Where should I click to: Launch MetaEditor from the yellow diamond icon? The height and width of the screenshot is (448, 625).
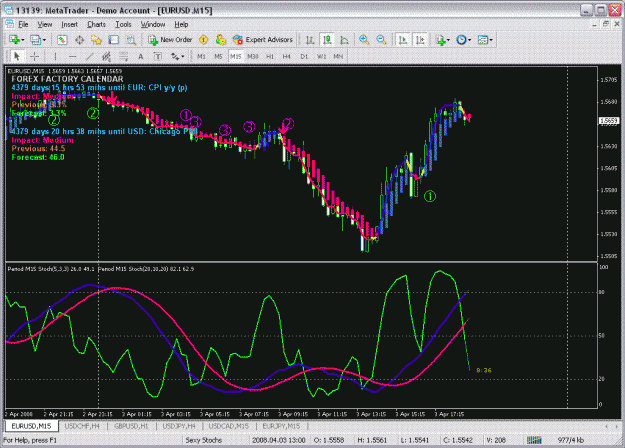tap(204, 40)
